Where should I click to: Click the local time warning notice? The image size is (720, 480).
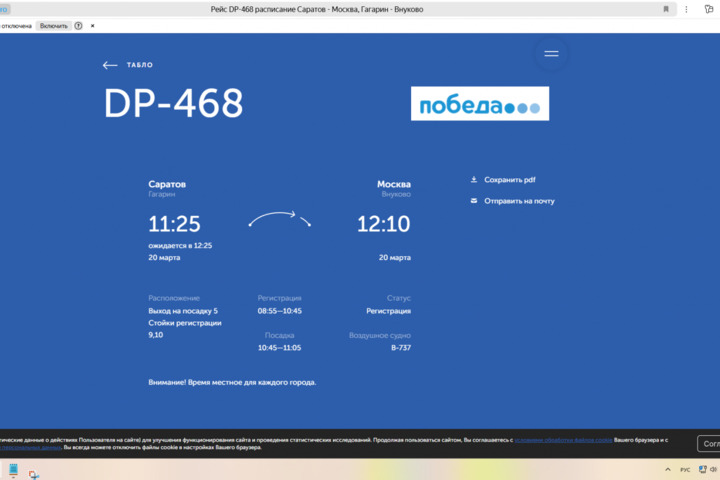point(232,382)
